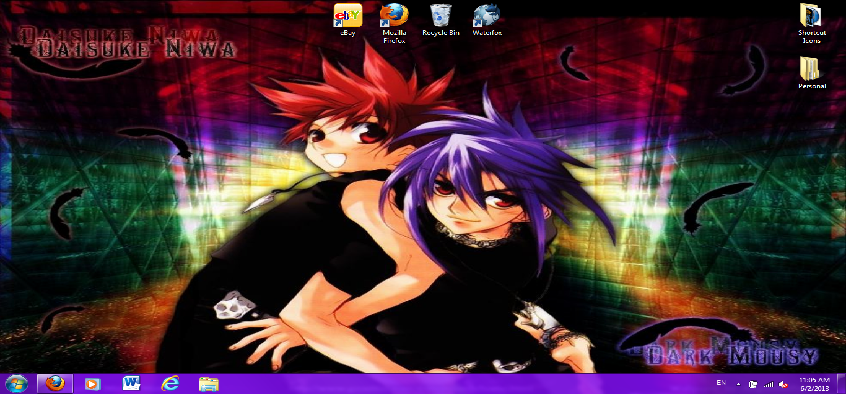The height and width of the screenshot is (395, 849).
Task: Launch Windows Media Player from taskbar
Action: (93, 384)
